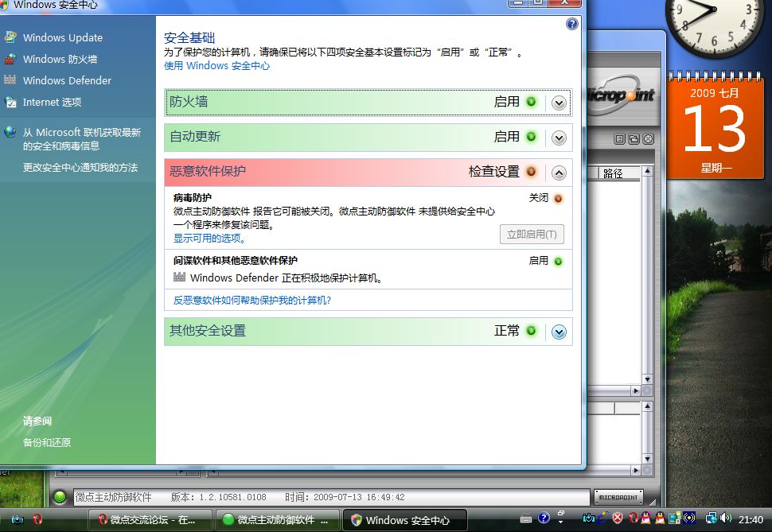Click the calendar gadget showing 13
The height and width of the screenshot is (532, 772).
[715, 126]
